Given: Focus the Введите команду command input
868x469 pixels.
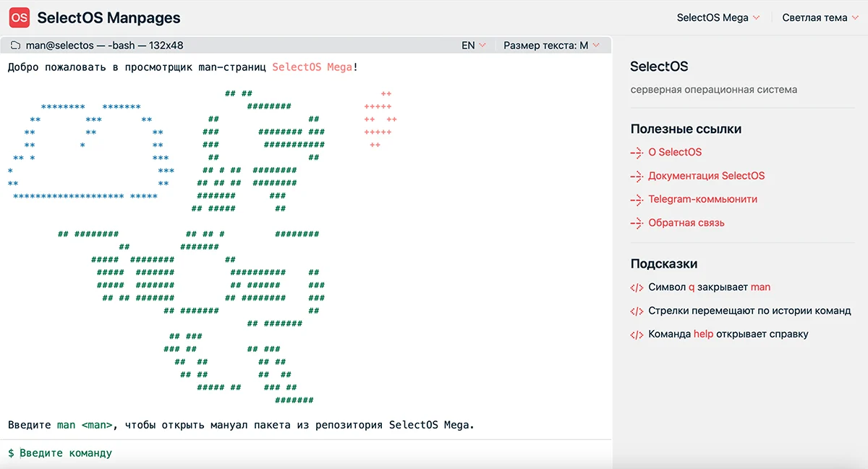Looking at the screenshot, I should [x=289, y=453].
